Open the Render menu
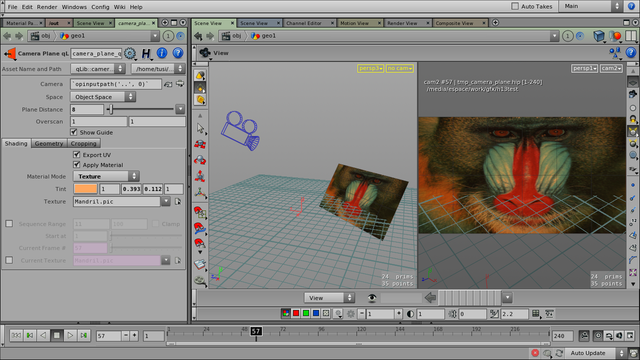Screen dimensions: 640x360 pos(47,7)
